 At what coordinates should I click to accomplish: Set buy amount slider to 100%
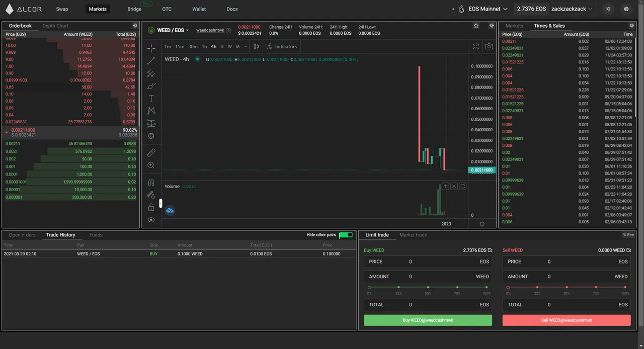487,287
